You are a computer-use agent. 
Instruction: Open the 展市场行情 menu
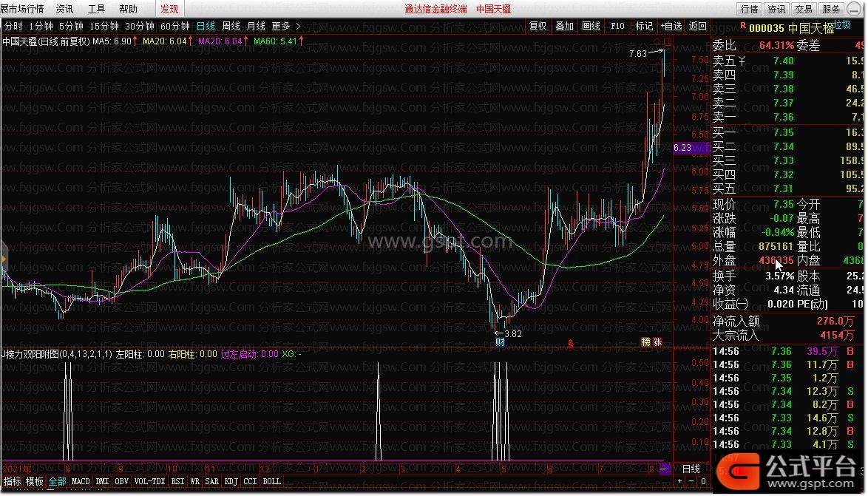click(22, 9)
